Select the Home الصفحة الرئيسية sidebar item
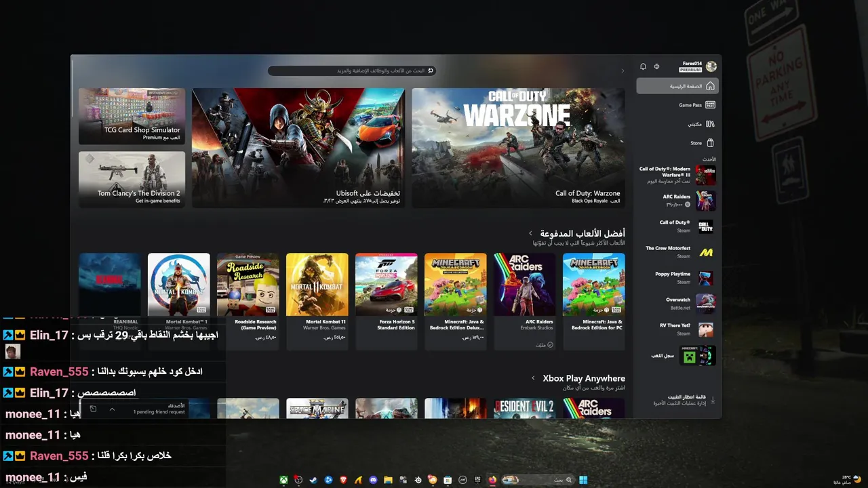This screenshot has width=868, height=488. point(677,86)
